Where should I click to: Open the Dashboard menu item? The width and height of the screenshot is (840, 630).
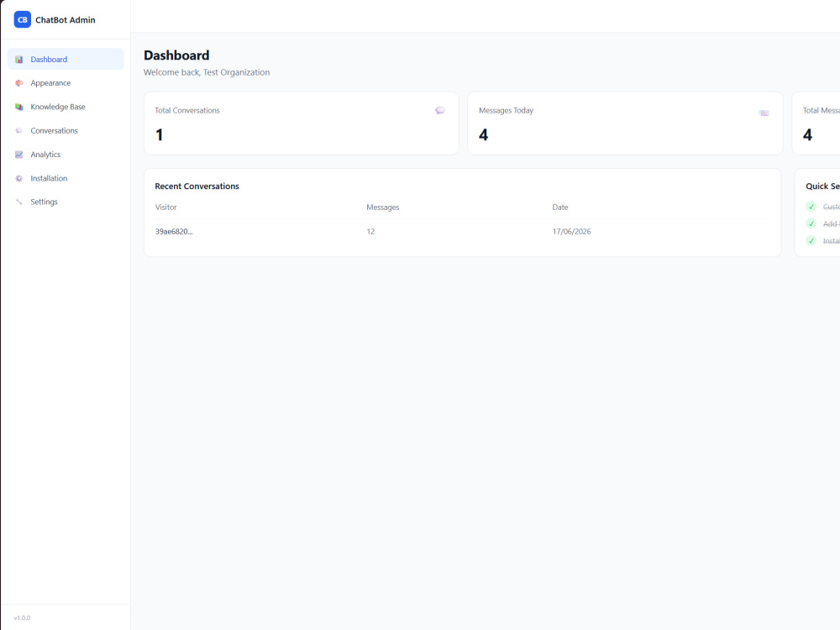(x=66, y=59)
